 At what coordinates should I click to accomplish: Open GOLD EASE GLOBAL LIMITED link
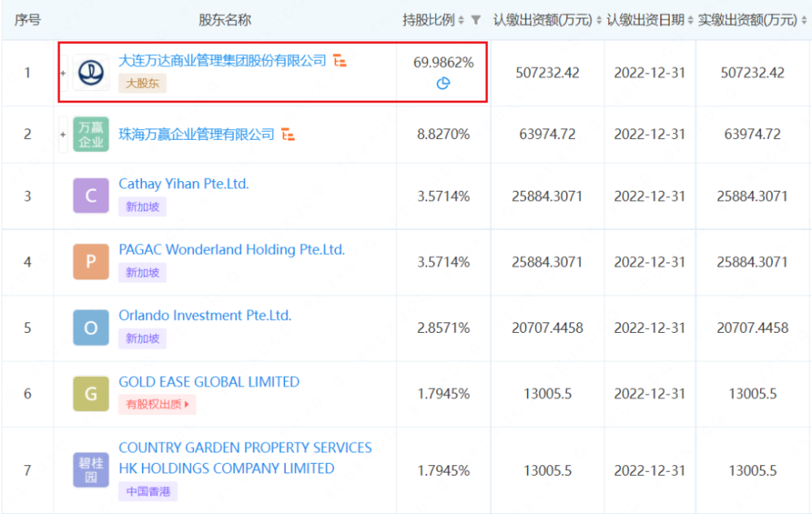tap(209, 382)
